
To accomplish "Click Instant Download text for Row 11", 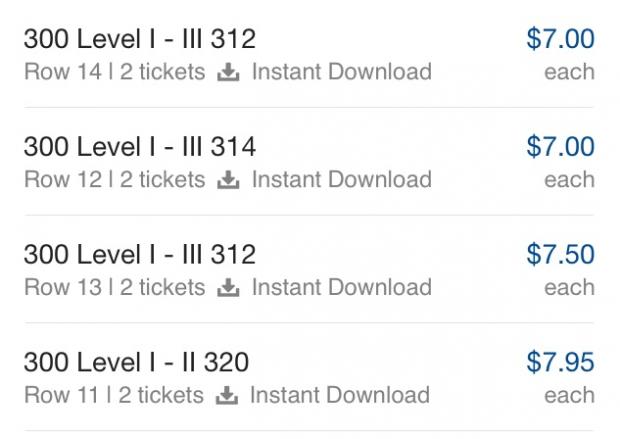I will point(340,395).
